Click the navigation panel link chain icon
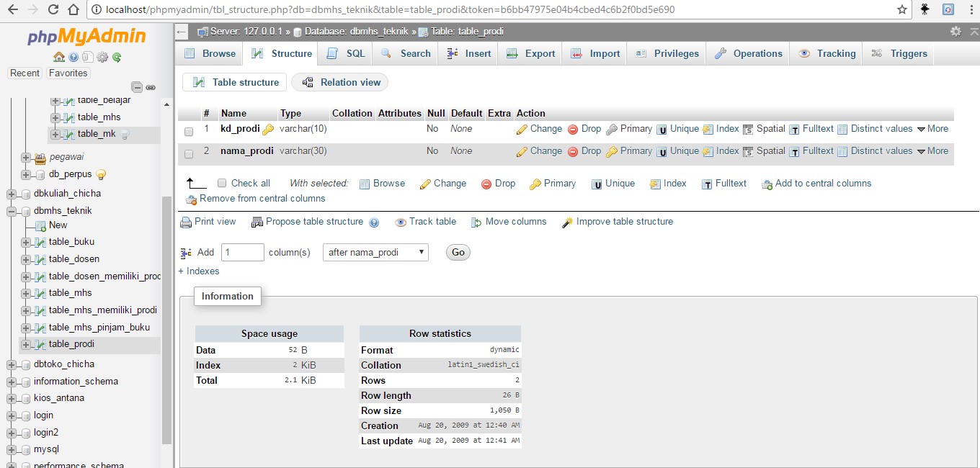 [x=151, y=87]
